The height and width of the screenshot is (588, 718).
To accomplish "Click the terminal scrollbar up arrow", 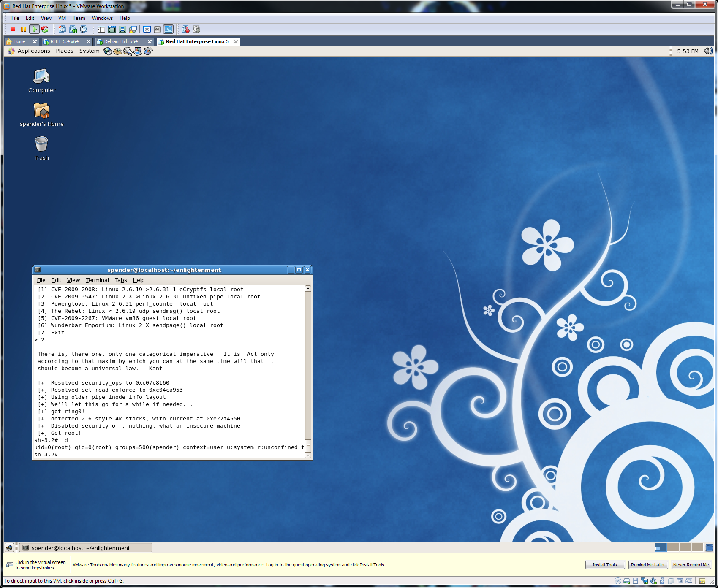I will (x=308, y=289).
